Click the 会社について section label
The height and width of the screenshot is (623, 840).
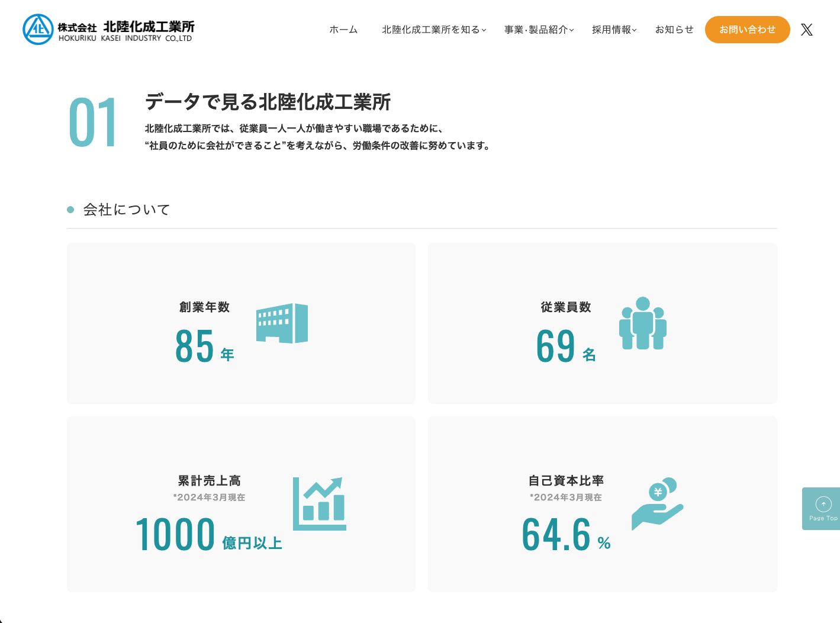(125, 209)
